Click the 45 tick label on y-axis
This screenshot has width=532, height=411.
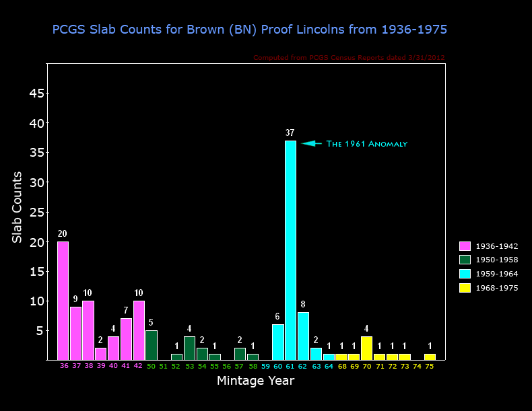coord(36,94)
